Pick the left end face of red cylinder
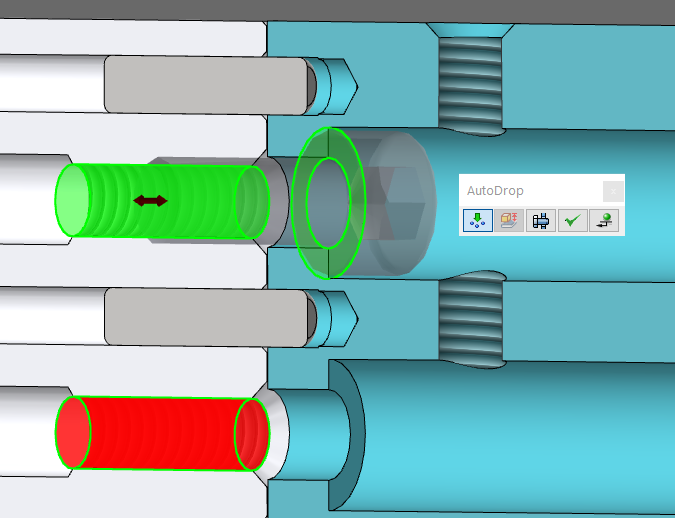This screenshot has height=518, width=675. [x=72, y=433]
